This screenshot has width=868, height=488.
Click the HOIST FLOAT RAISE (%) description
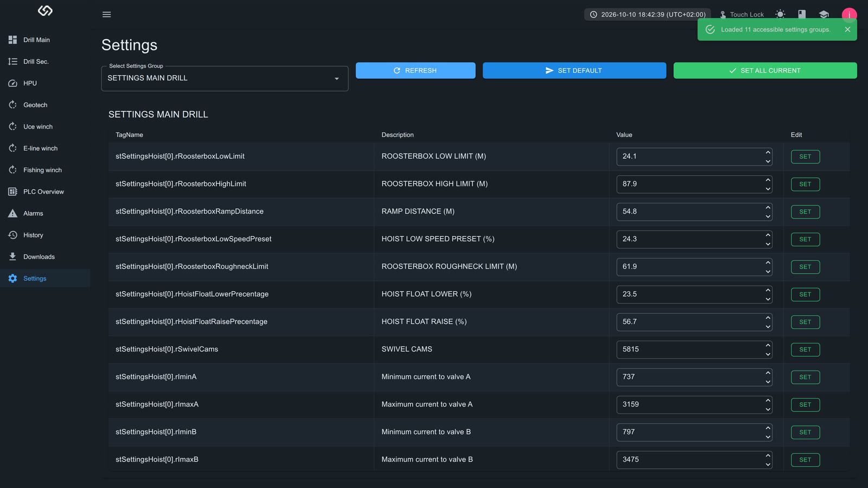[x=424, y=322]
